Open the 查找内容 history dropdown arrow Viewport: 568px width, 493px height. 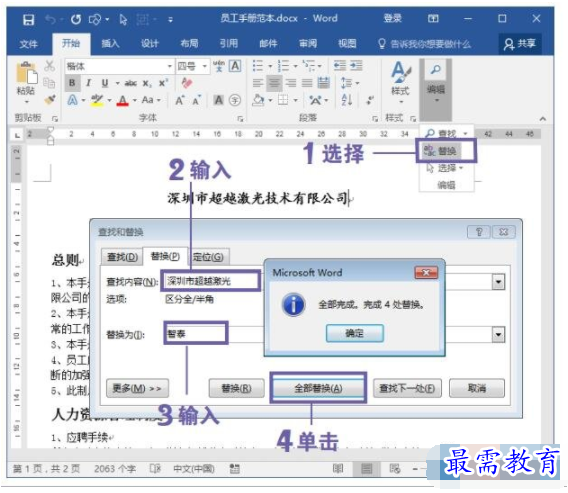(498, 282)
